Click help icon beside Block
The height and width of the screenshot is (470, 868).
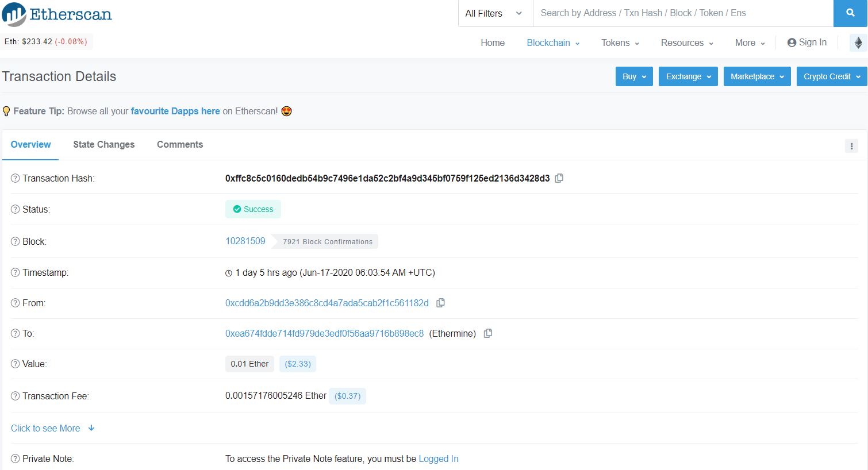tap(16, 241)
